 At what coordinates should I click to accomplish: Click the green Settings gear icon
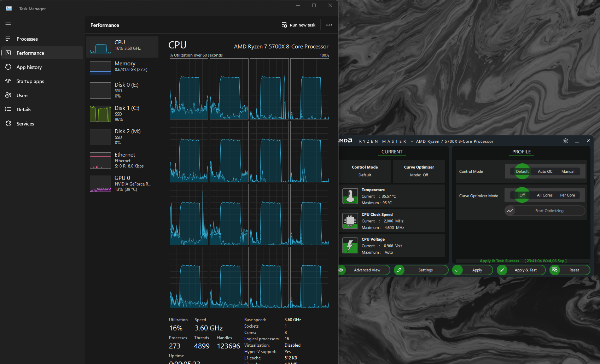(399, 270)
